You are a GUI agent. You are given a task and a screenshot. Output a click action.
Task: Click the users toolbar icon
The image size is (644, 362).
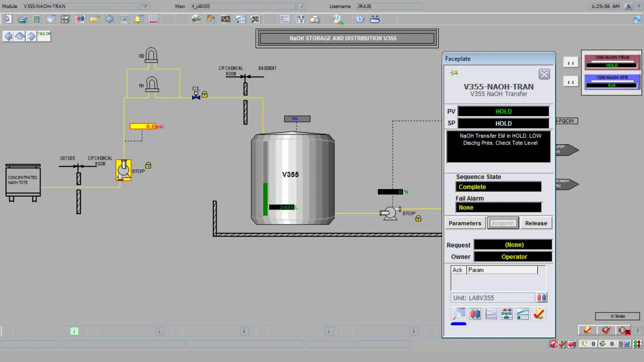211,19
